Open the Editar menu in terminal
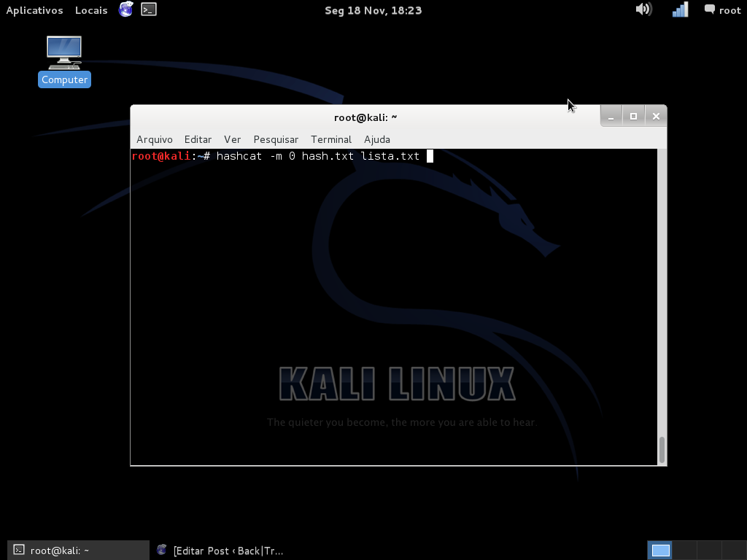 tap(198, 139)
